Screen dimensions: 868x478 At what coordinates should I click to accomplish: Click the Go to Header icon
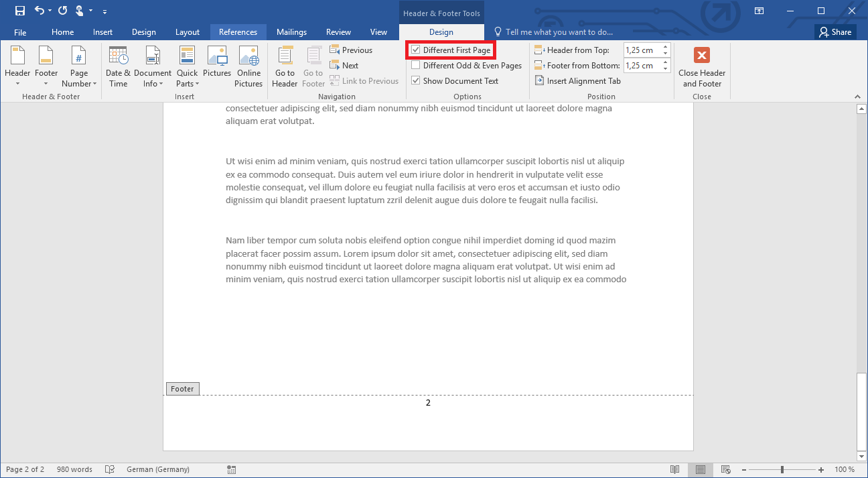(285, 56)
